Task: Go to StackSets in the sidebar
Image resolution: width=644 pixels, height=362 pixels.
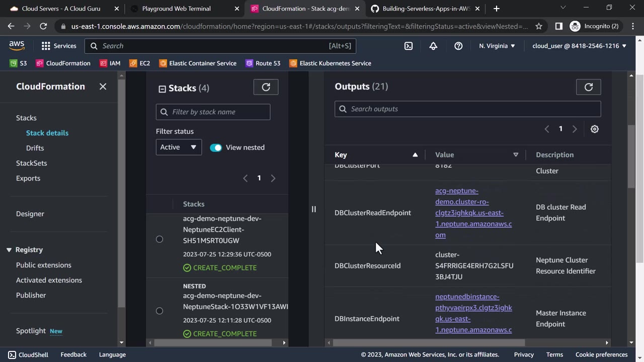Action: pyautogui.click(x=31, y=163)
